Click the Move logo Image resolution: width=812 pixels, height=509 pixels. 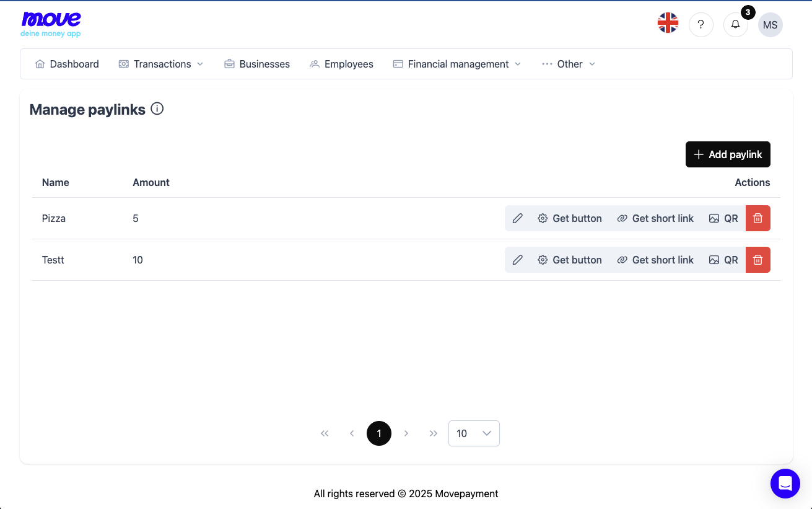click(51, 25)
